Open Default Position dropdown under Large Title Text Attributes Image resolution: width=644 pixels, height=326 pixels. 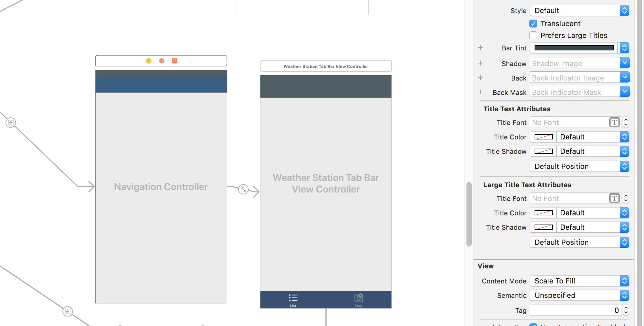point(579,242)
